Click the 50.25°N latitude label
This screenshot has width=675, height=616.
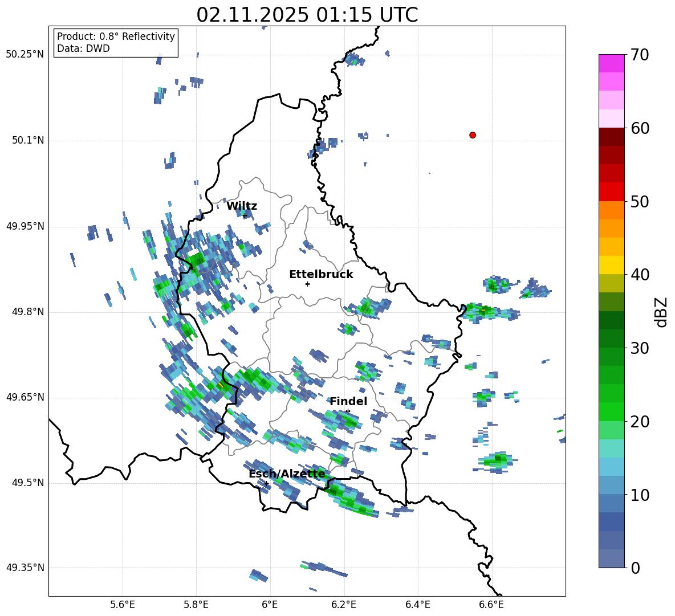[x=25, y=55]
